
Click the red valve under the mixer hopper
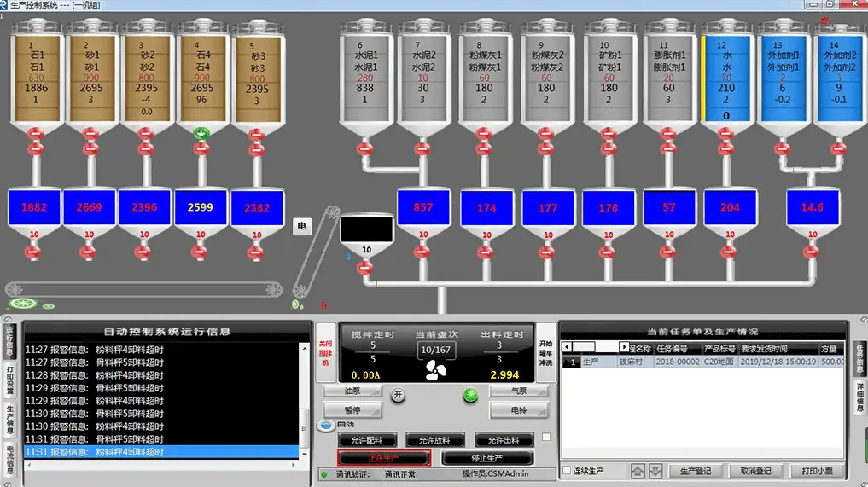point(365,268)
